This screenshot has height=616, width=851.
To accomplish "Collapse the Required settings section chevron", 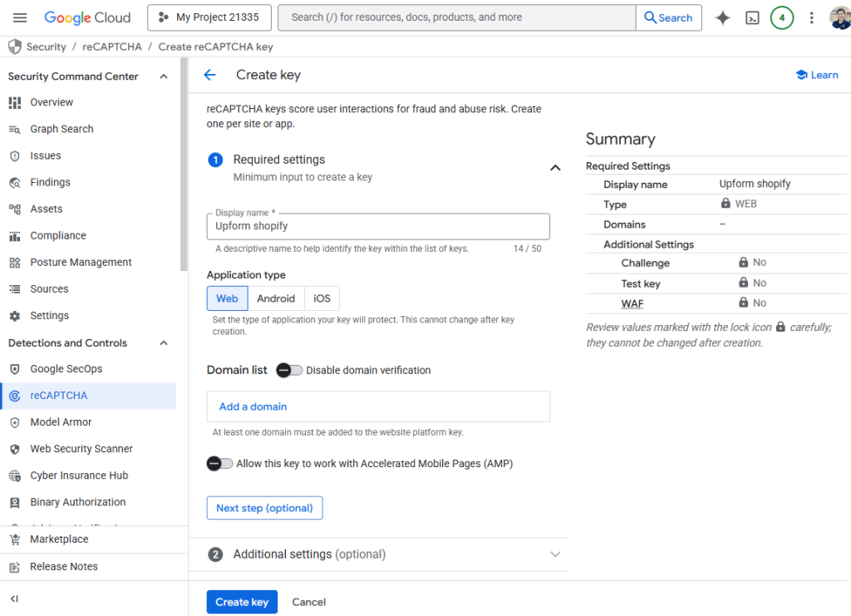I will pos(555,168).
